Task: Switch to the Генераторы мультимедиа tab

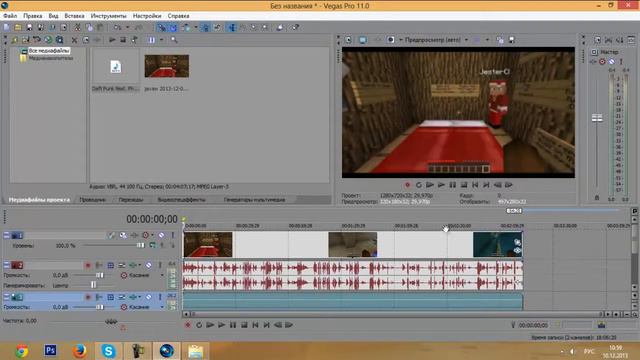Action: point(254,200)
